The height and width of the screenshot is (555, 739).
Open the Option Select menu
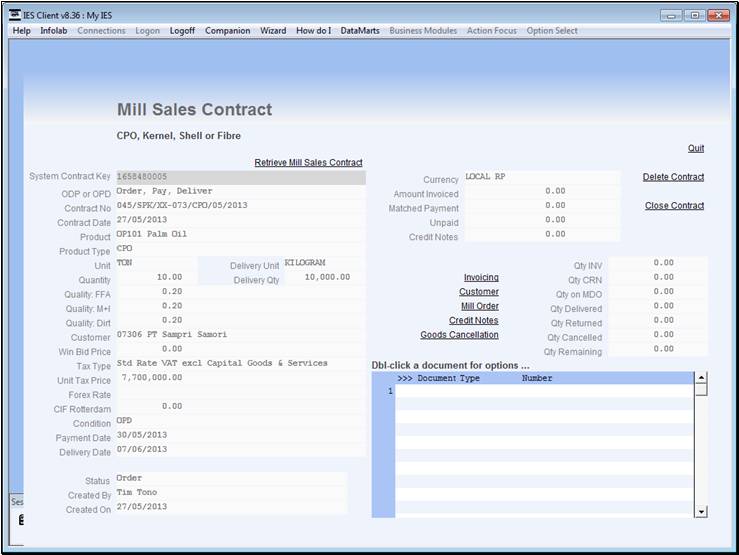(x=552, y=31)
